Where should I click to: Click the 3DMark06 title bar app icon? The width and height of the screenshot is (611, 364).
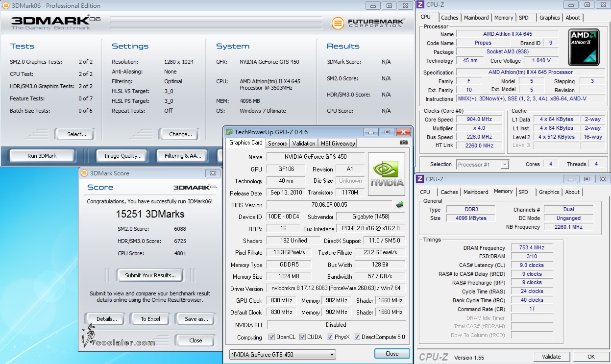(x=5, y=5)
